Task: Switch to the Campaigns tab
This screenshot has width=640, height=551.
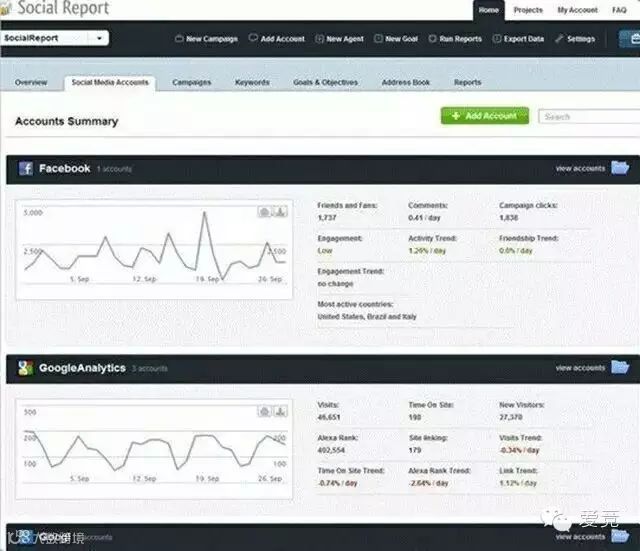Action: coord(192,82)
